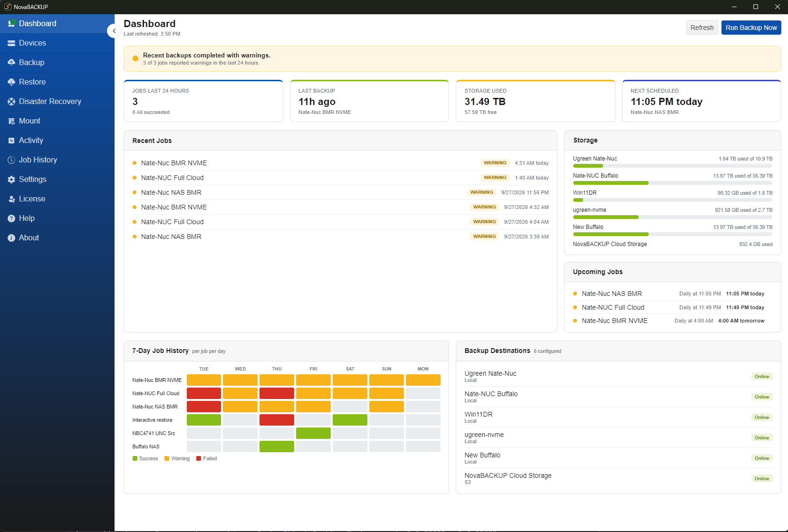Click the New Buffalo storage usage bar
The height and width of the screenshot is (532, 788).
[673, 234]
